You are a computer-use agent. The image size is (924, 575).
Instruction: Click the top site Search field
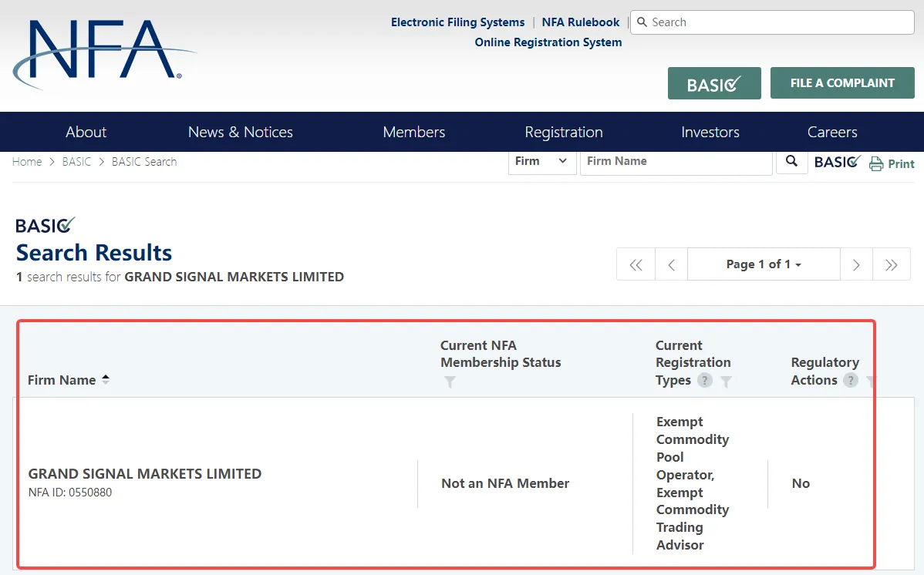(772, 22)
